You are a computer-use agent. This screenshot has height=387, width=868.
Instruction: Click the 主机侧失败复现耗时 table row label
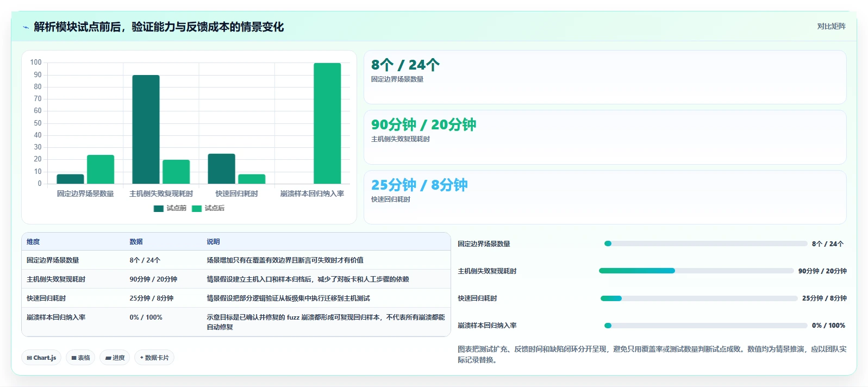pos(56,279)
